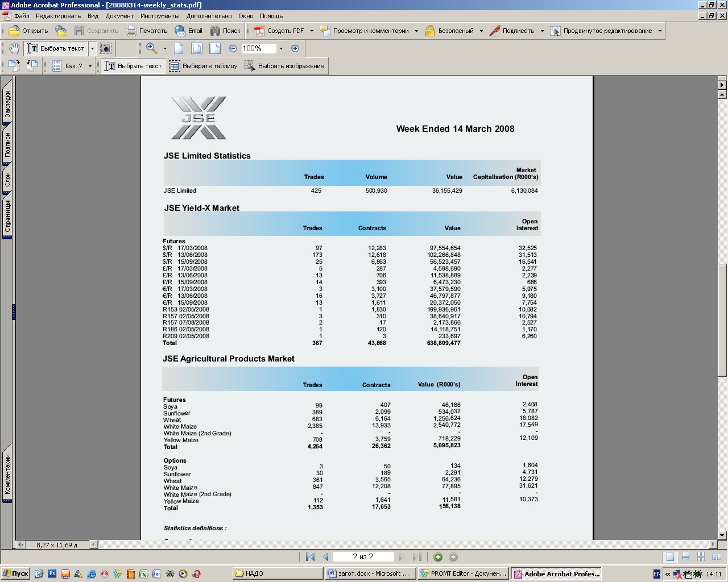The height and width of the screenshot is (582, 728).
Task: Open the Страницы side panel tab
Action: tap(7, 217)
